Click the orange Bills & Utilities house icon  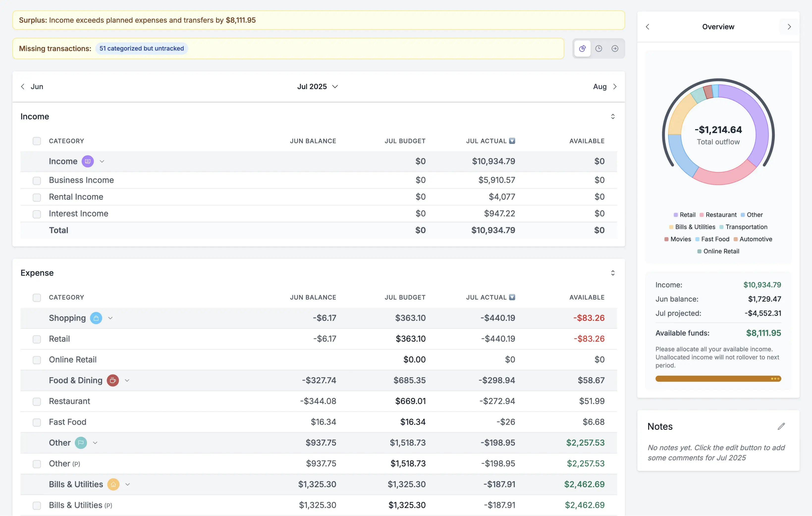[113, 484]
